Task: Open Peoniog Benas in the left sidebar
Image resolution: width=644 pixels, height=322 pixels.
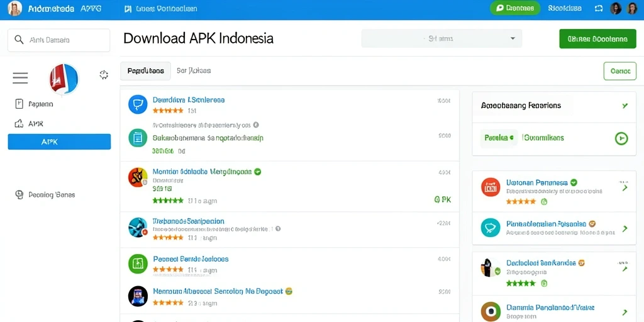Action: (x=52, y=195)
